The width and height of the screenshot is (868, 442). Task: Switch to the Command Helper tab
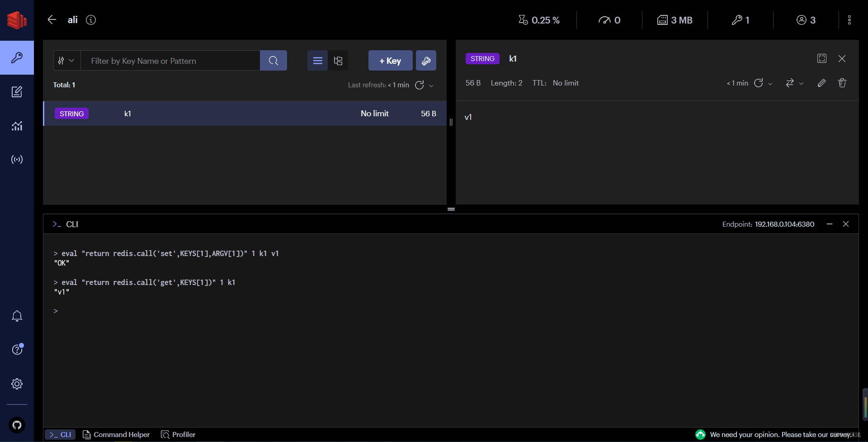116,434
